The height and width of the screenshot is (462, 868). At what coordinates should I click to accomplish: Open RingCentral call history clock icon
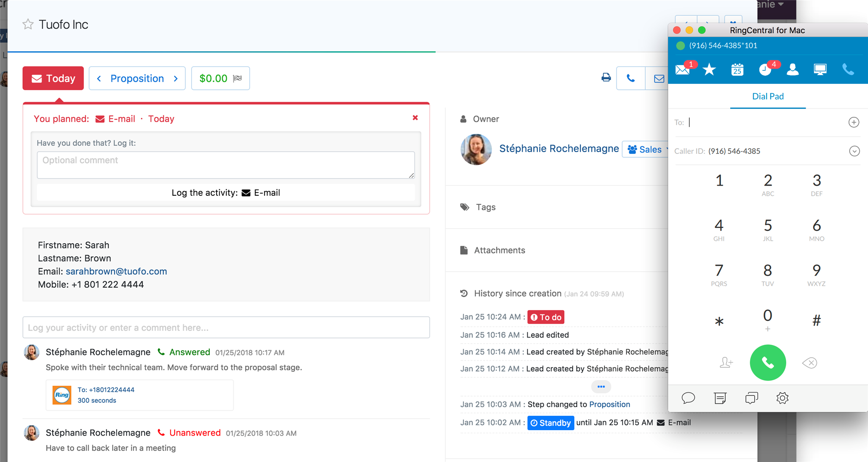pyautogui.click(x=765, y=70)
